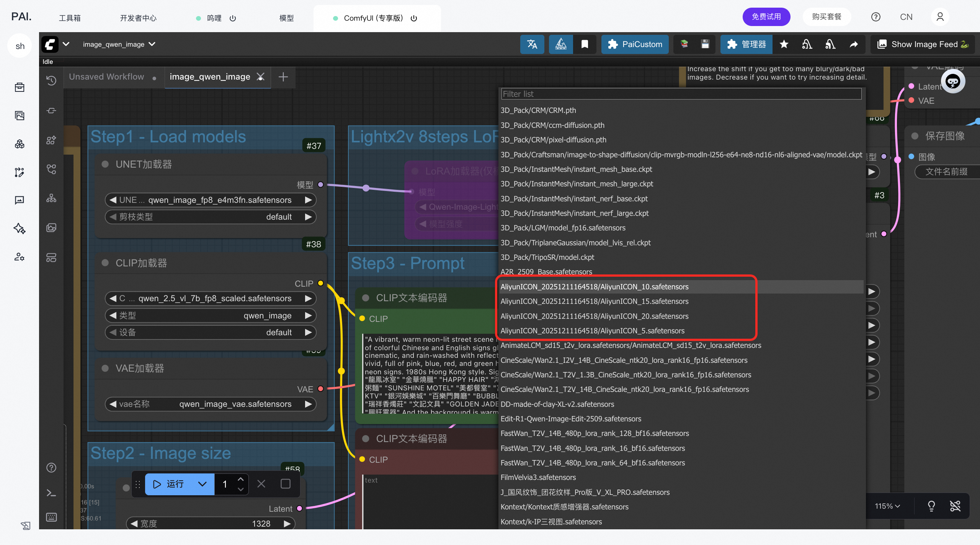980x545 pixels.
Task: Open the console terminal icon
Action: coord(51,493)
